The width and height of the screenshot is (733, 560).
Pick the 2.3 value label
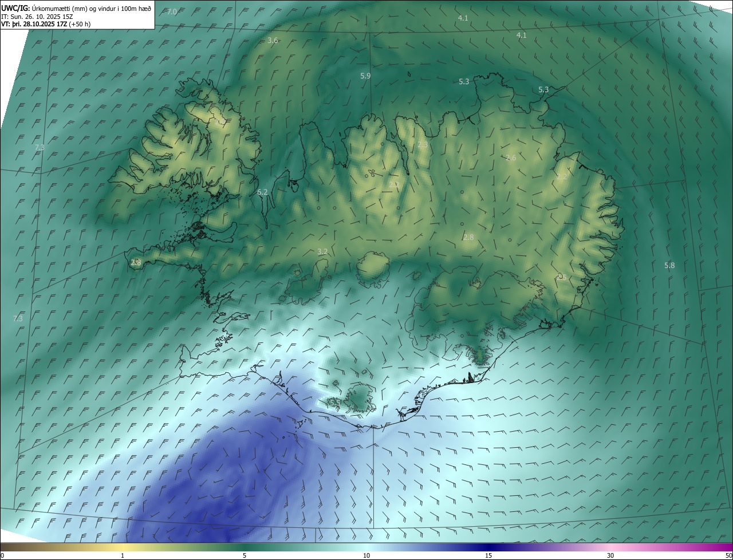[423, 145]
